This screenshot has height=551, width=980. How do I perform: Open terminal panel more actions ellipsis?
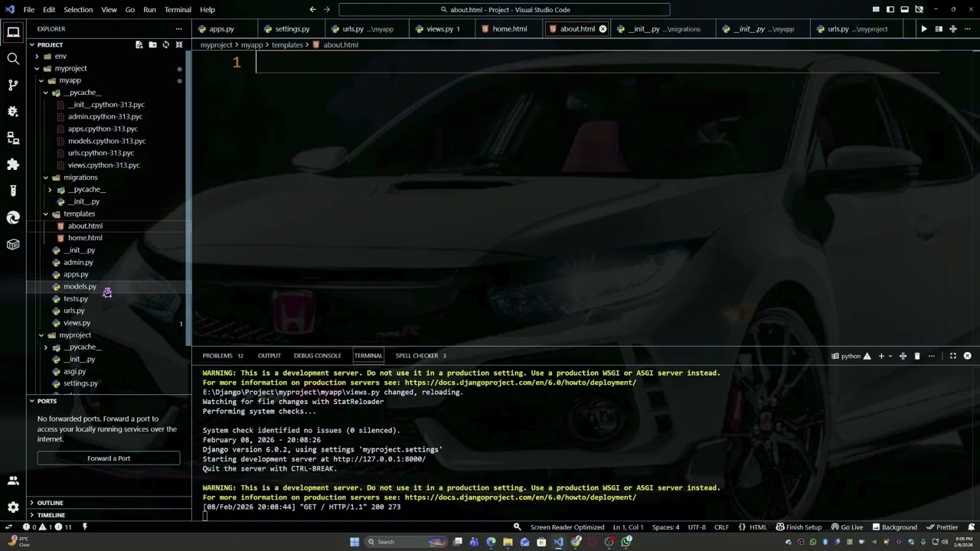point(932,356)
